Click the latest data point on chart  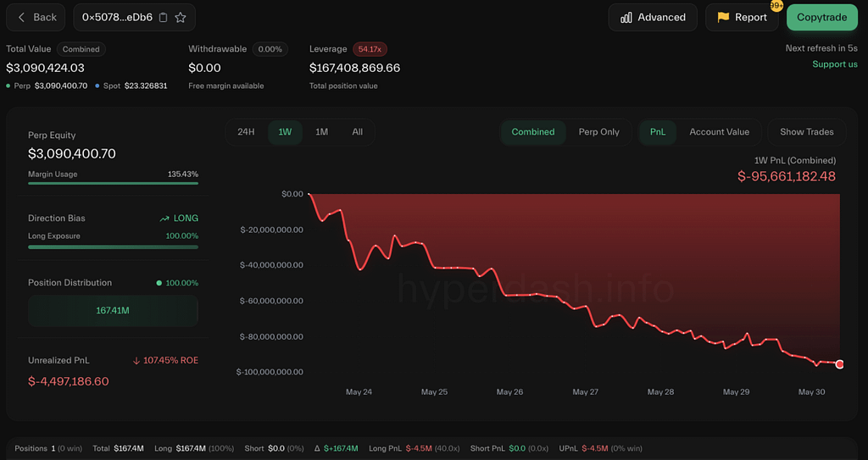[x=839, y=364]
